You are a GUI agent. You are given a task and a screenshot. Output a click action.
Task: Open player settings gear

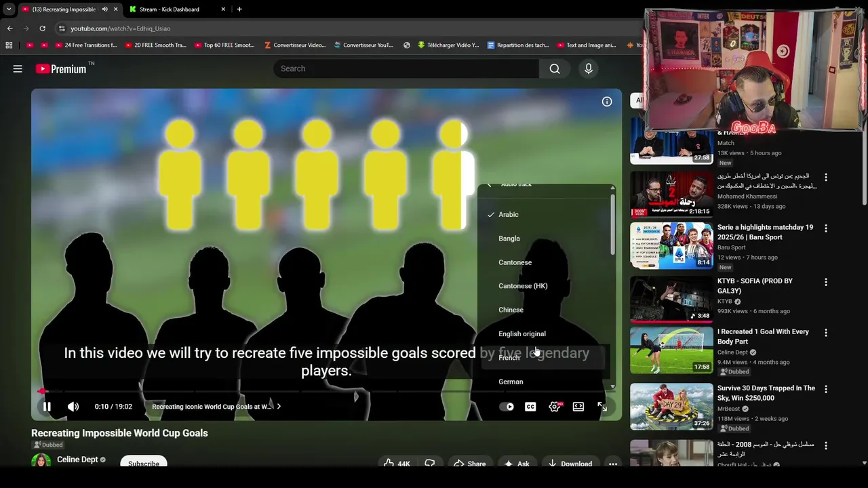pos(555,407)
